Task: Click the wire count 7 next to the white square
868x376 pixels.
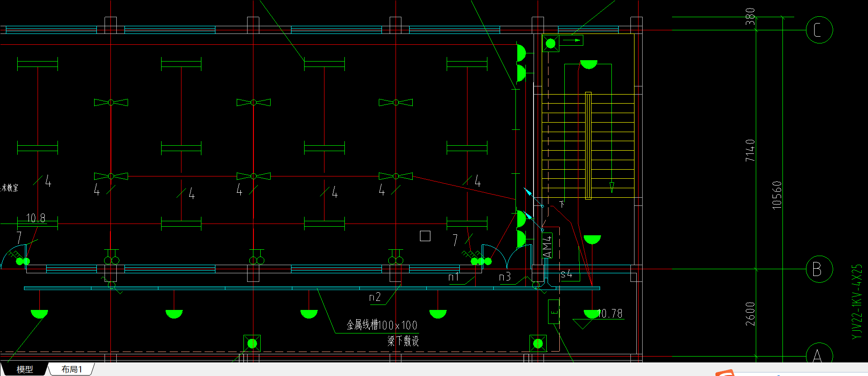Action: tap(455, 240)
